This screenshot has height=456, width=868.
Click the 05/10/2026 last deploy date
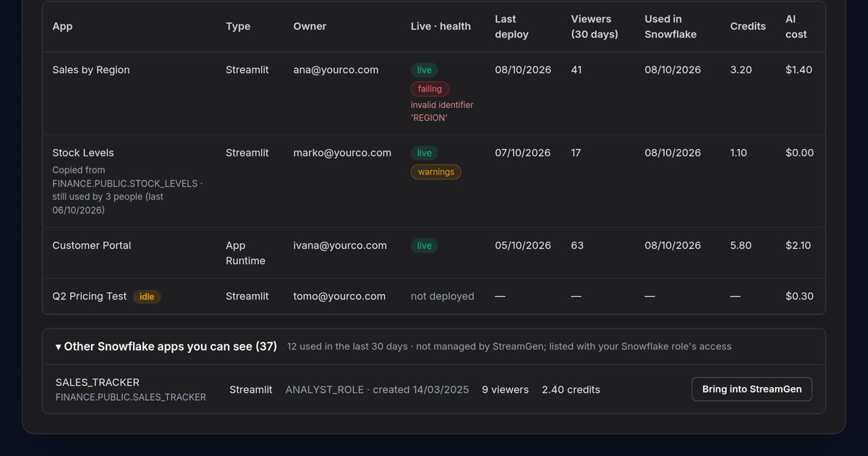523,246
